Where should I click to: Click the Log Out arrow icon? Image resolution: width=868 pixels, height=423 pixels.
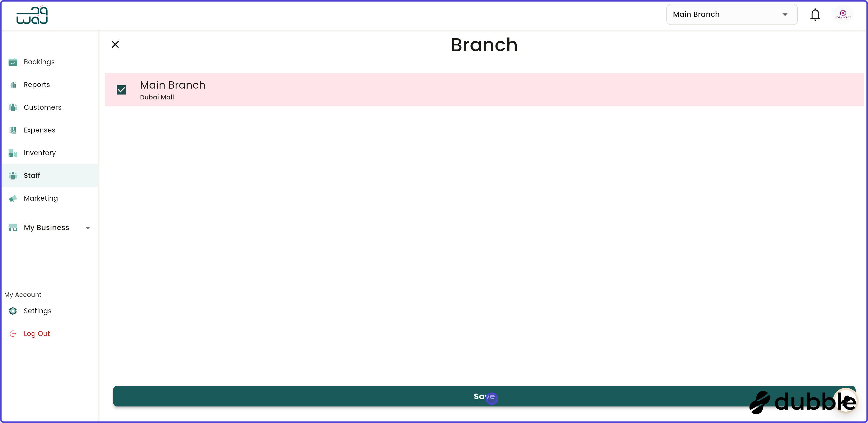(x=13, y=334)
